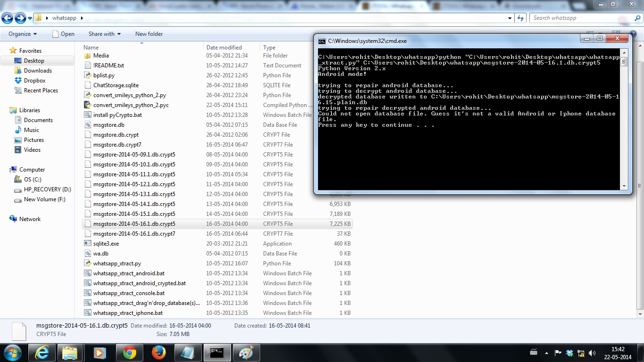Click the Paint icon in taskbar
Image resolution: width=644 pixels, height=362 pixels.
246,352
